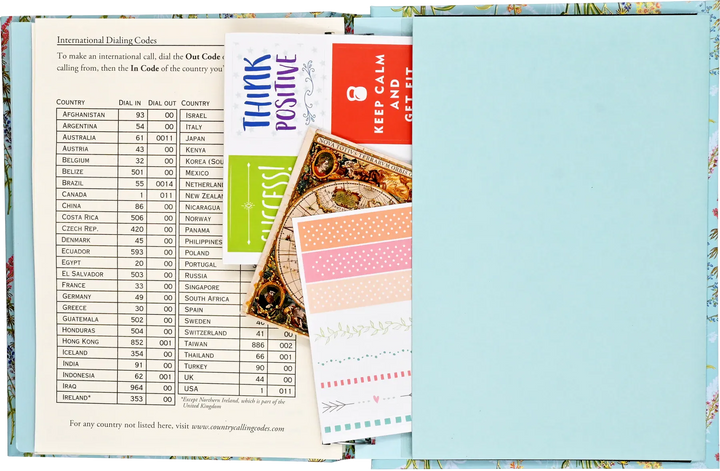Image resolution: width=720 pixels, height=471 pixels.
Task: Click the International Dialing Codes heading
Action: click(107, 40)
